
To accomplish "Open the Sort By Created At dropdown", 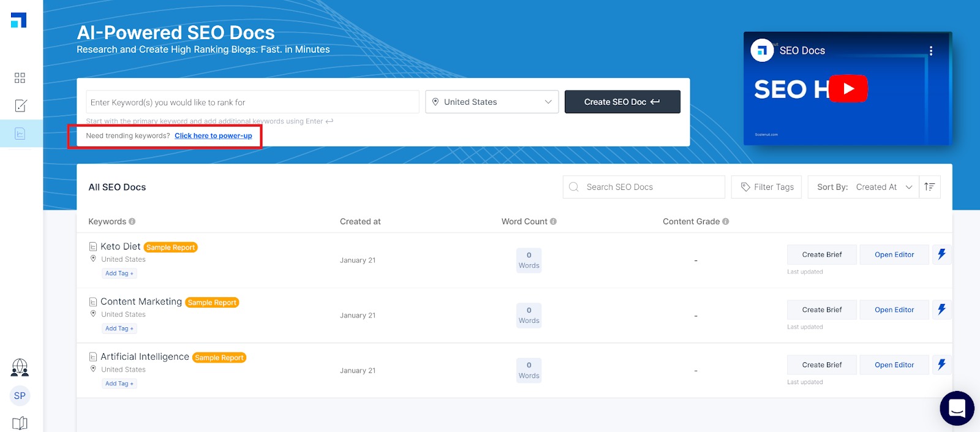I will pos(864,187).
